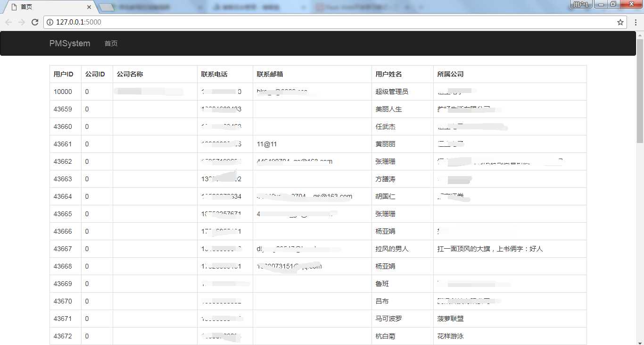Close the 首页 browser tab
Viewport: 644px width, 345px height.
(x=90, y=7)
